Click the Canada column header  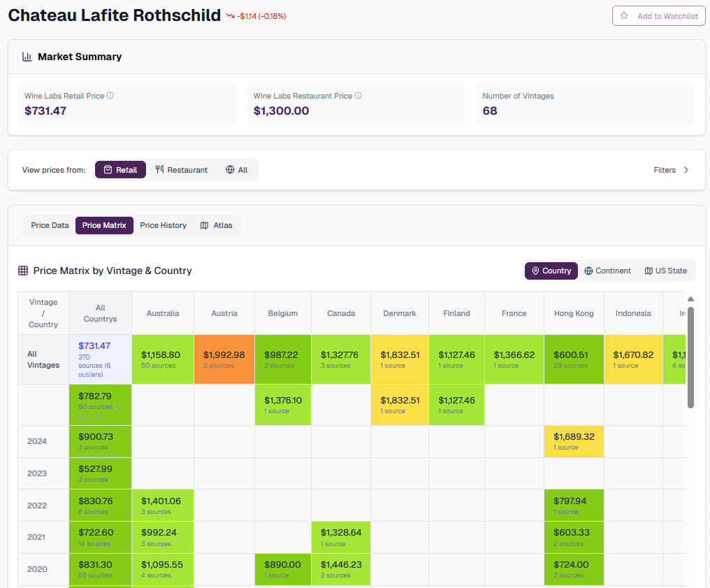click(x=341, y=313)
